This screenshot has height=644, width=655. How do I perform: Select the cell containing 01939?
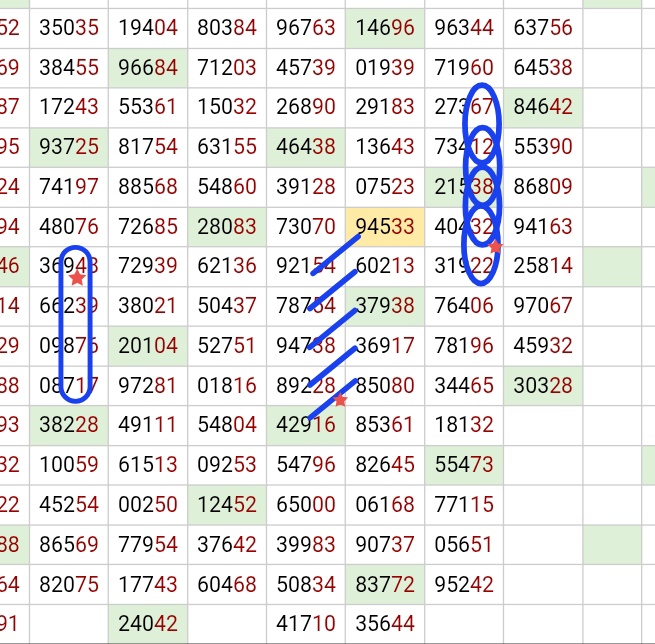(385, 68)
